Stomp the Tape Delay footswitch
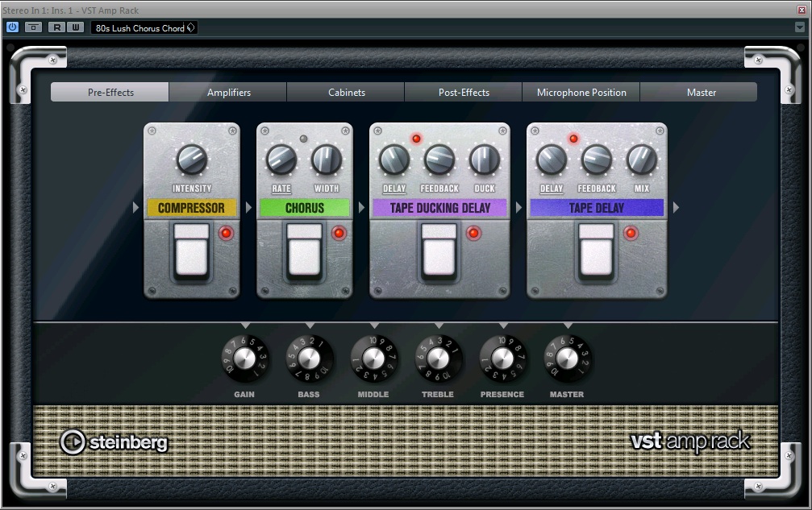 pos(597,252)
